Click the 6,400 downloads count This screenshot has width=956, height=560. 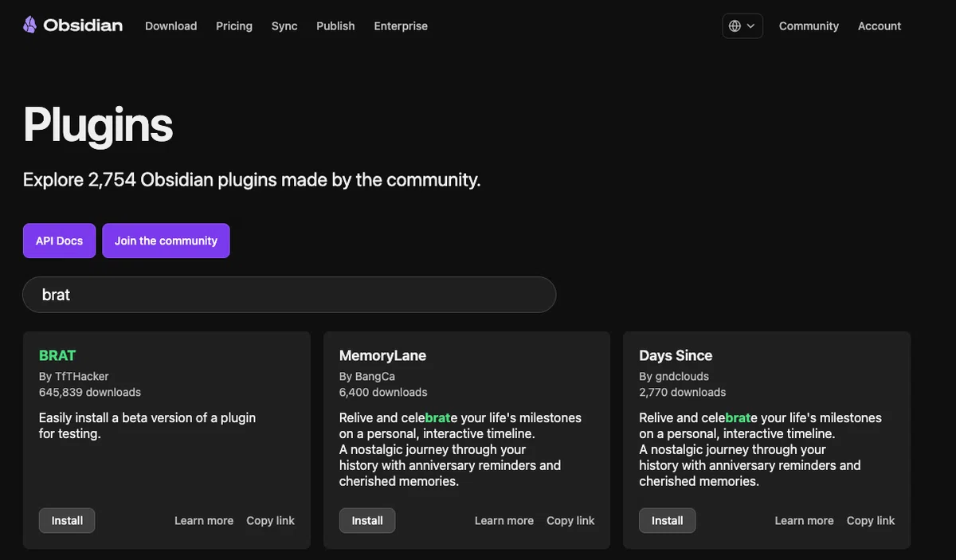coord(383,392)
